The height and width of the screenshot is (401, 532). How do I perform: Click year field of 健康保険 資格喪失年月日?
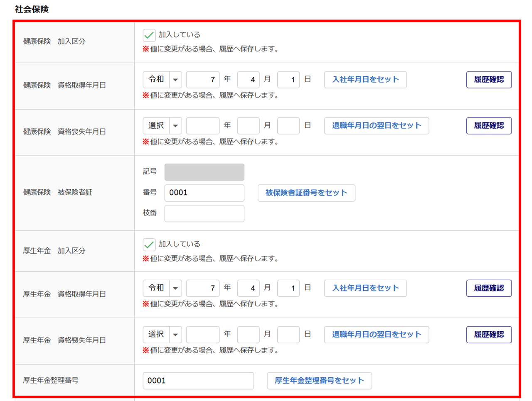pos(202,126)
